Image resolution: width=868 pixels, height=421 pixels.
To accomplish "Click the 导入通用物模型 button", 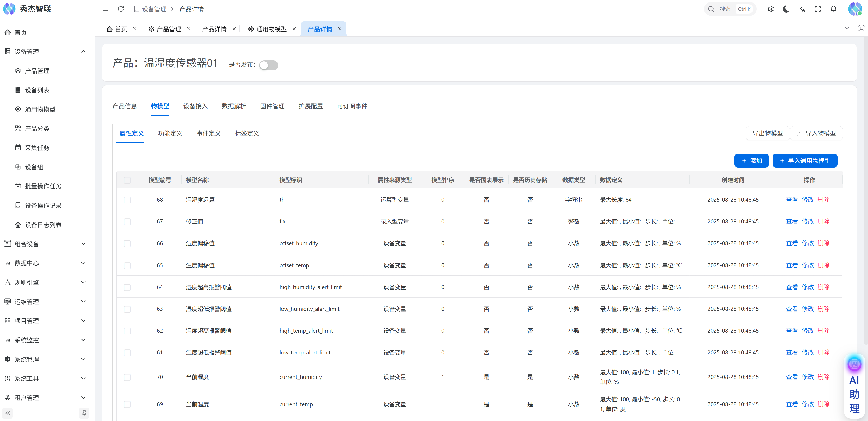I will click(x=805, y=161).
